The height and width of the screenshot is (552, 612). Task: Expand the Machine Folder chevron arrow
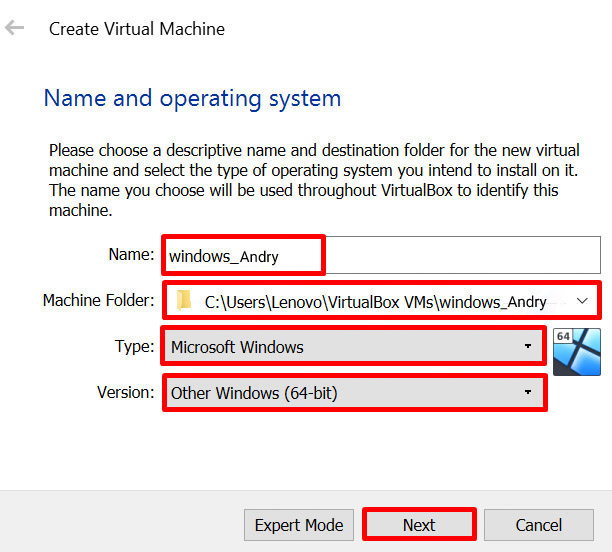tap(582, 301)
